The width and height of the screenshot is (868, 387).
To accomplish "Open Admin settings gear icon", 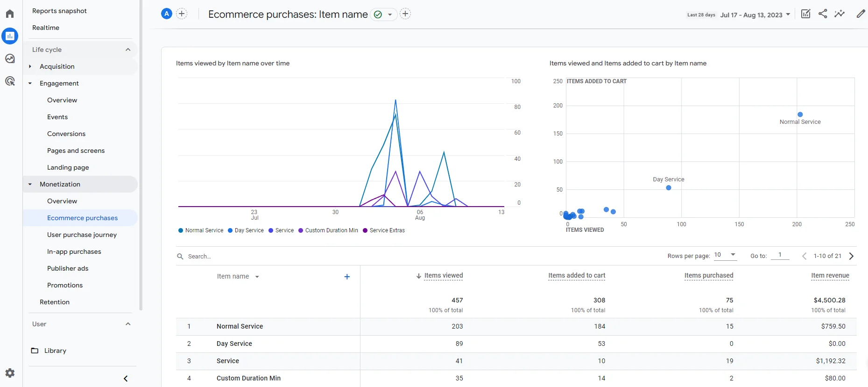I will point(10,373).
